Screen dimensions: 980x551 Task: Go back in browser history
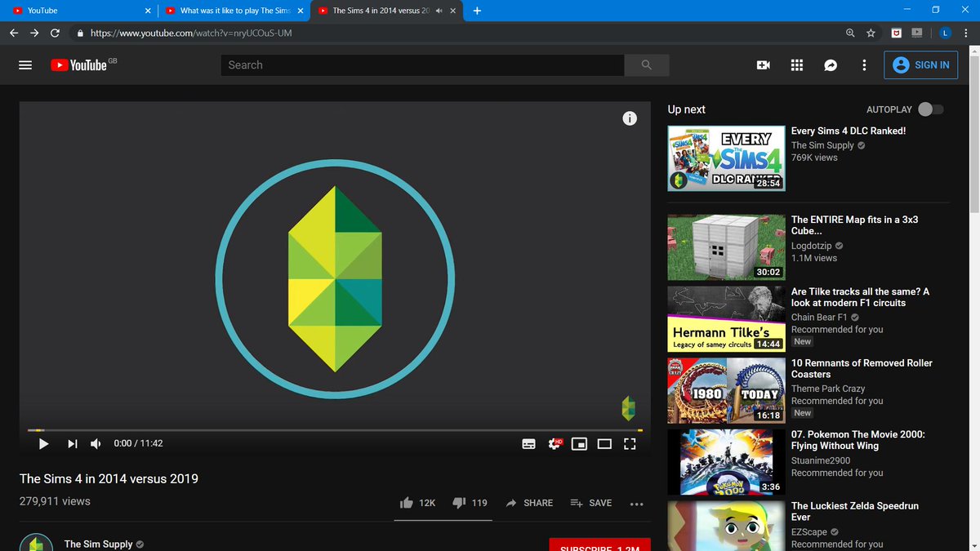click(x=13, y=33)
